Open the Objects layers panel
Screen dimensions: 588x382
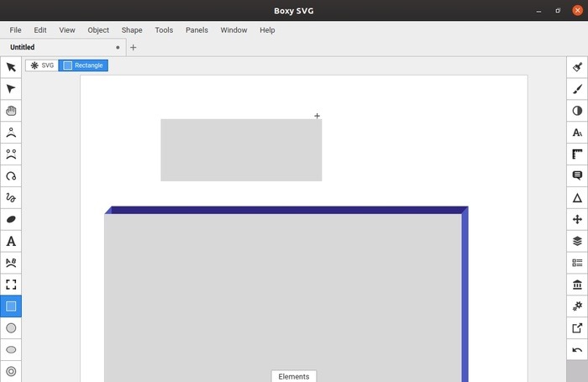point(577,241)
